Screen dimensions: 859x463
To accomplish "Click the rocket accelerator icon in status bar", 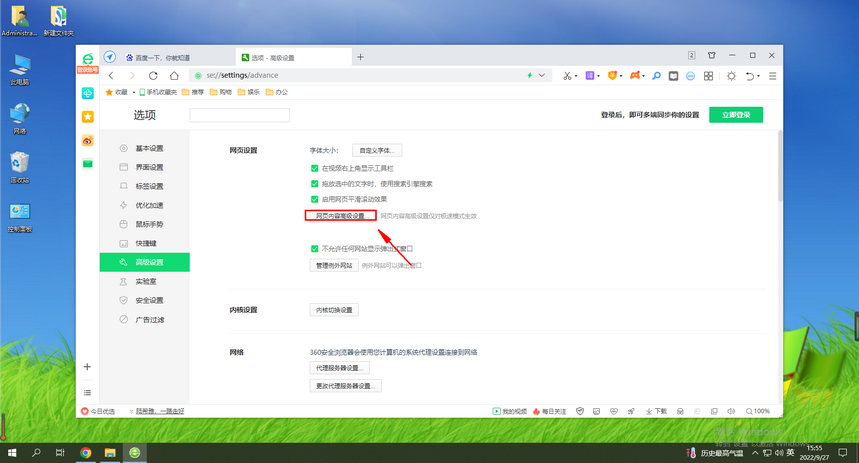I will click(631, 411).
